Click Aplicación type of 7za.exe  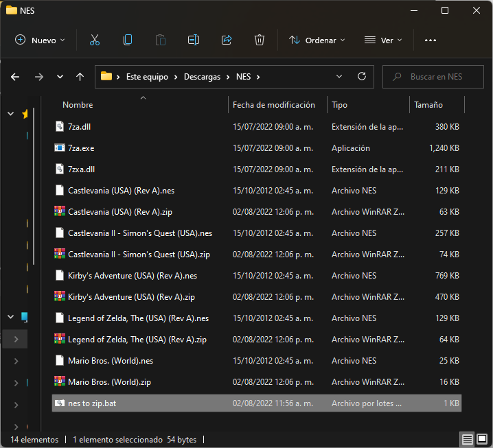point(351,148)
